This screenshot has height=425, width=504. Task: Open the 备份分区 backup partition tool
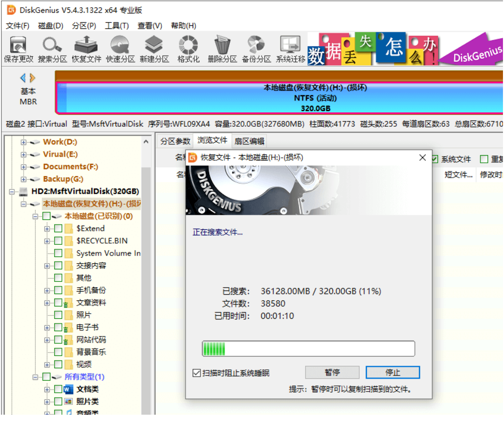[256, 49]
